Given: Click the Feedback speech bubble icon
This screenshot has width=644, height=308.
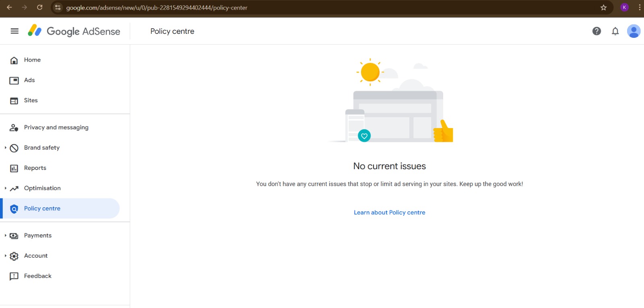Looking at the screenshot, I should pos(14,276).
